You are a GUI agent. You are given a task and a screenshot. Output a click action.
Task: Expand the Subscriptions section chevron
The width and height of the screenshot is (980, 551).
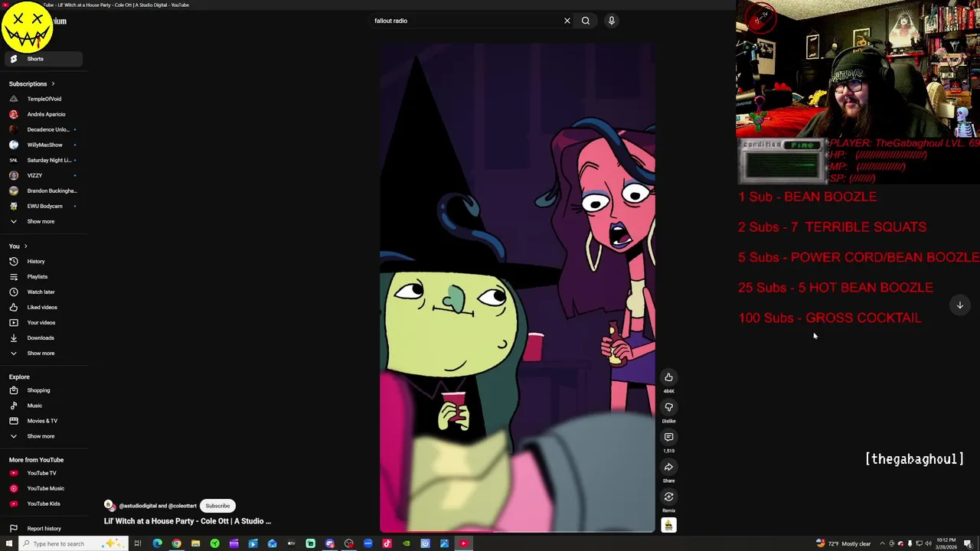coord(53,83)
